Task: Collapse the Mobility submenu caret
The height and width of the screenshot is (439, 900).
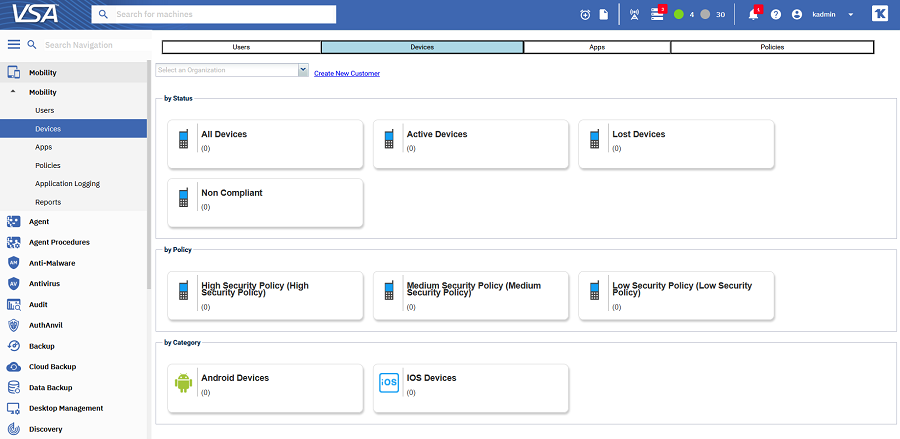Action: pyautogui.click(x=14, y=92)
